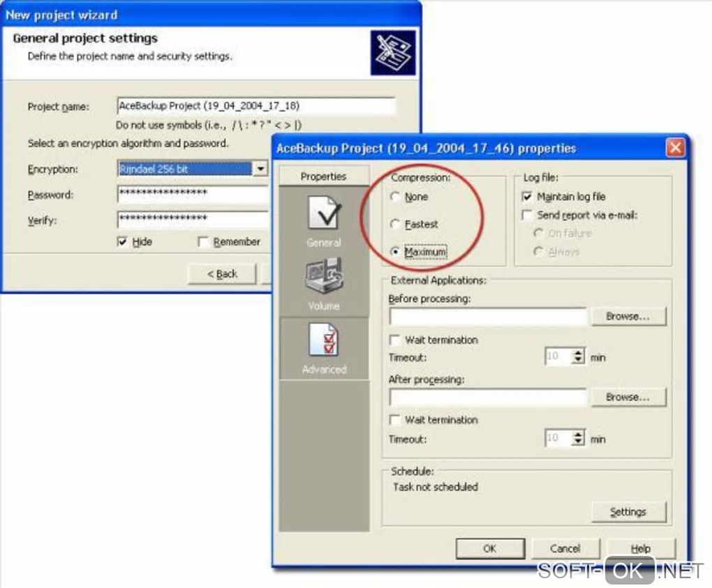
Task: Click 'External Applications:' group label
Action: (x=438, y=280)
